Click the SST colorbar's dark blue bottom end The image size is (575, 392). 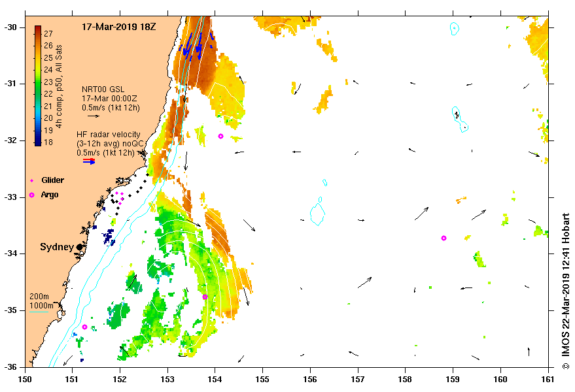38,144
